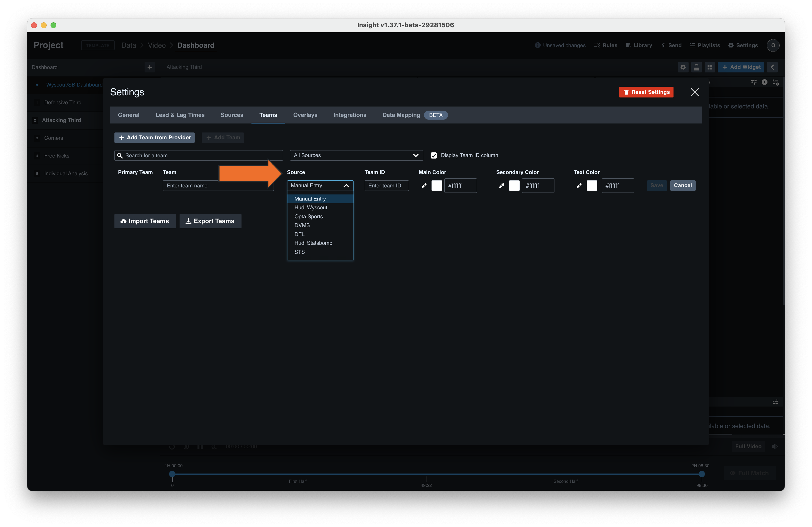This screenshot has height=527, width=812.
Task: Select Hudl Wyscout source option
Action: point(320,208)
